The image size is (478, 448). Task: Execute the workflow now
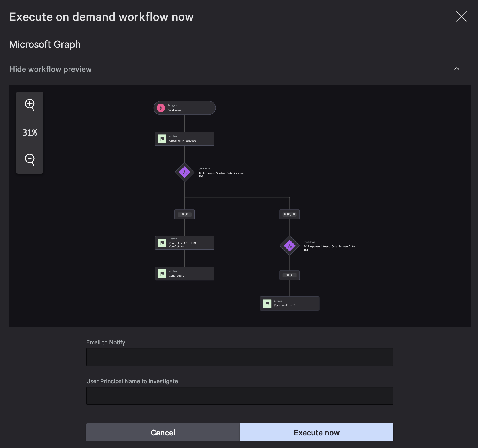[316, 432]
